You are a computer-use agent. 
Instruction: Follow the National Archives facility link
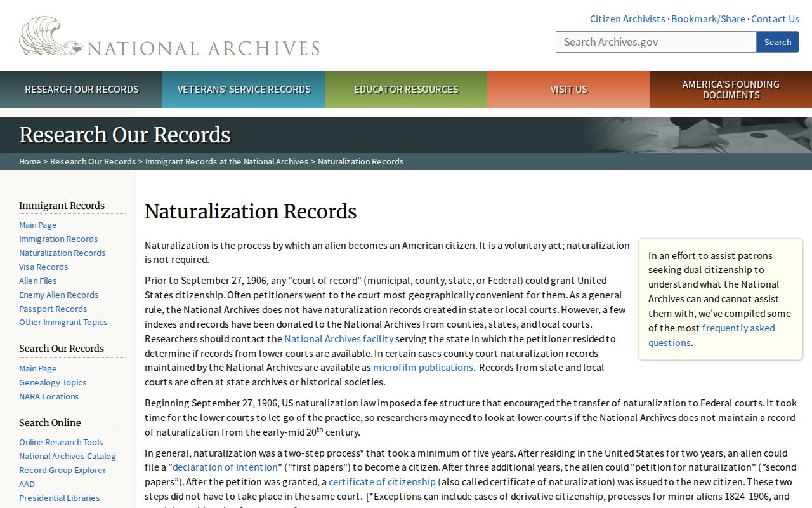pyautogui.click(x=339, y=339)
